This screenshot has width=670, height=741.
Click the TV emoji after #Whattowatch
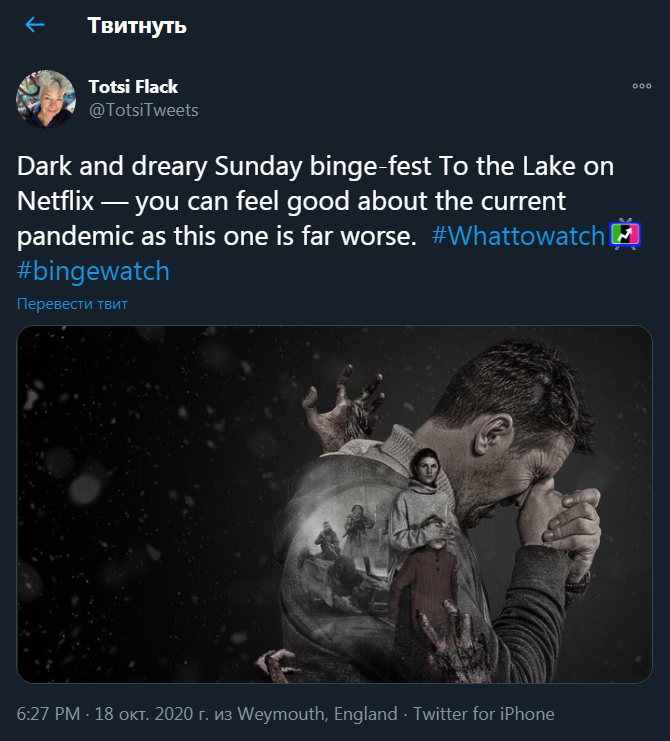coord(624,235)
